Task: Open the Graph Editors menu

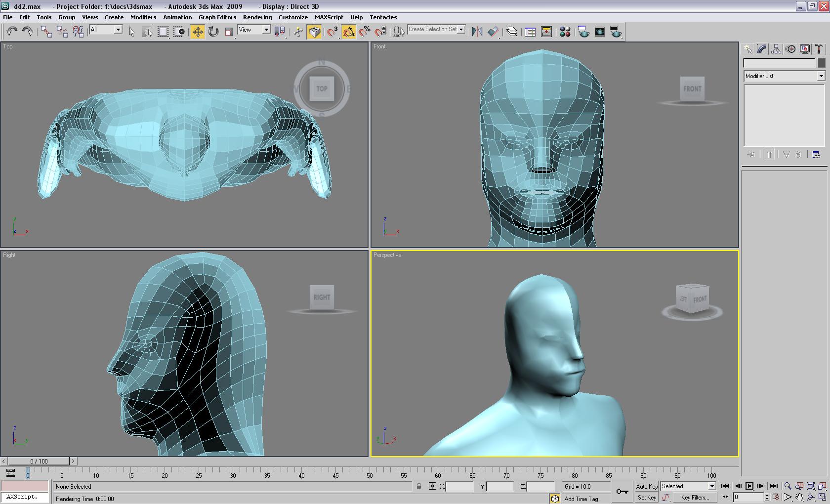Action: pos(217,17)
